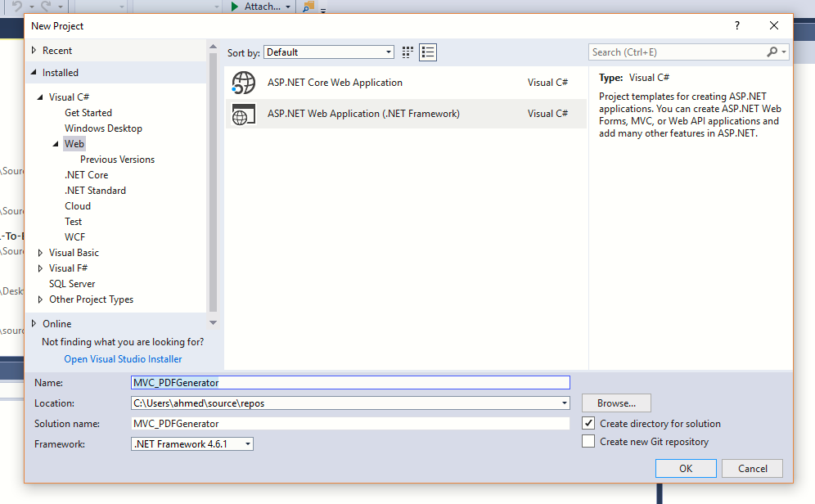This screenshot has width=815, height=504.
Task: Click OK to create project
Action: pyautogui.click(x=686, y=469)
